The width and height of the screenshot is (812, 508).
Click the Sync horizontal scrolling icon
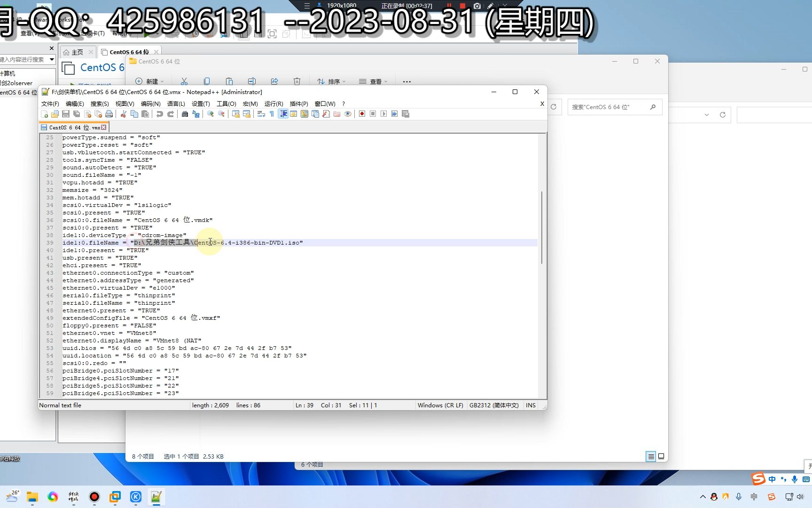[247, 114]
